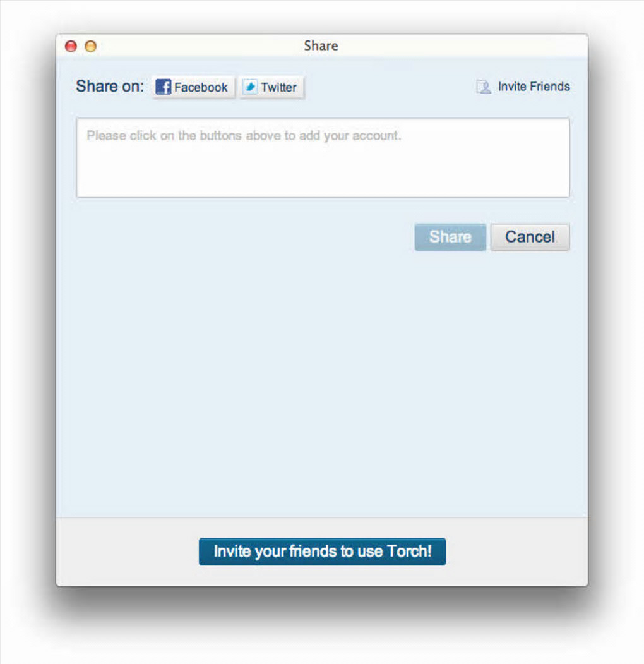Click Invite your friends to use Torch!
This screenshot has height=664, width=644.
click(x=323, y=552)
